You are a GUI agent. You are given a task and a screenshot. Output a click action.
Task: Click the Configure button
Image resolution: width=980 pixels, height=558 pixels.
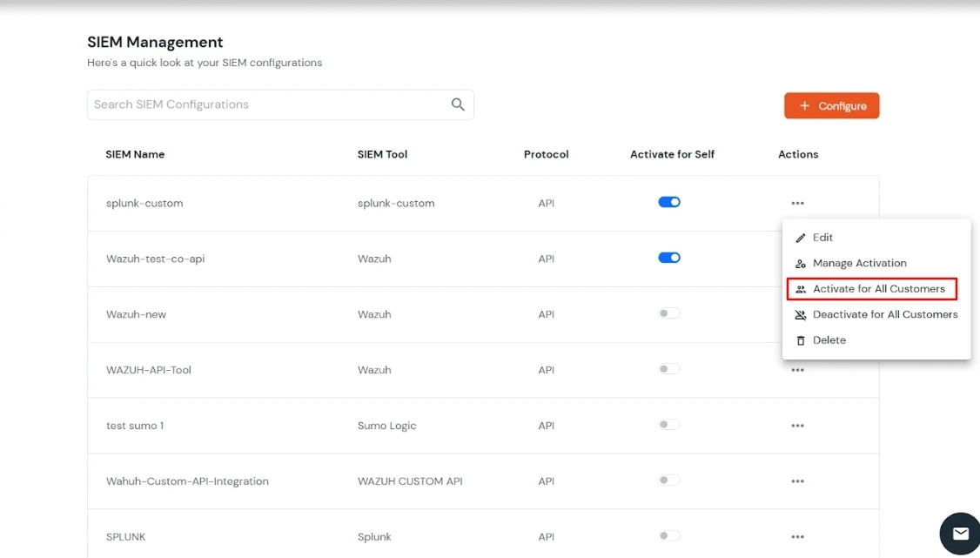click(x=831, y=105)
